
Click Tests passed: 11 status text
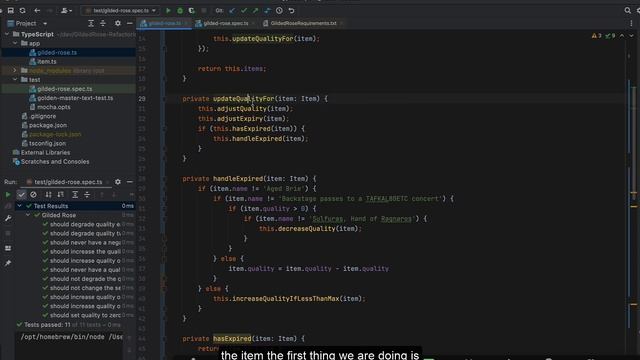click(47, 325)
